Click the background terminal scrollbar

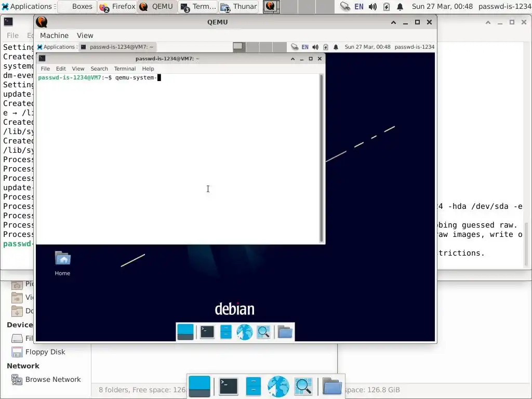[x=526, y=243]
